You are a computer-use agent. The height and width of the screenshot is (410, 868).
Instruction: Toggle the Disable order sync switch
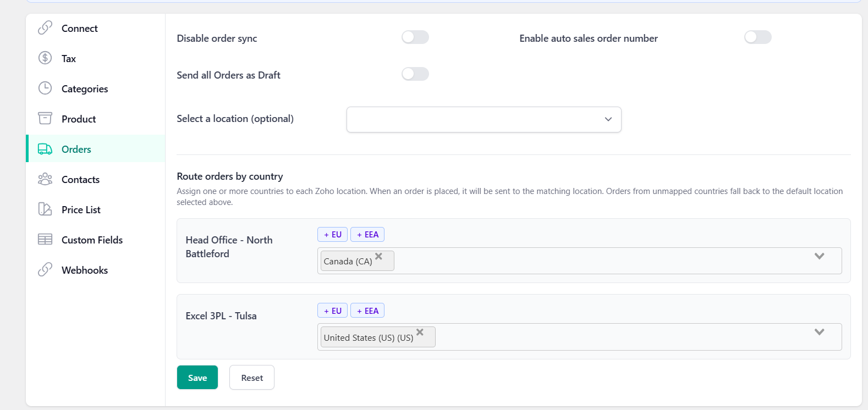click(415, 37)
